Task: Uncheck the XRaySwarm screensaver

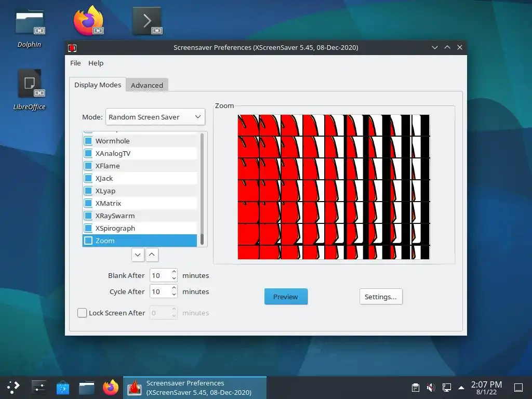Action: [x=88, y=216]
